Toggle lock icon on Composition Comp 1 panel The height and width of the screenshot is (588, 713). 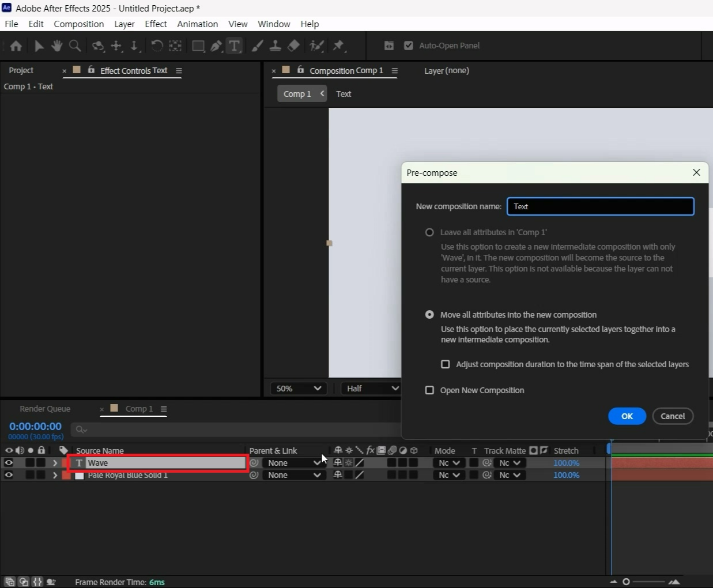(300, 70)
